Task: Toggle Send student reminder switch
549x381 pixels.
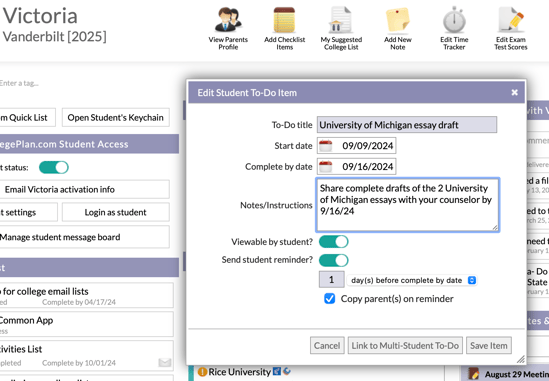Action: 334,260
